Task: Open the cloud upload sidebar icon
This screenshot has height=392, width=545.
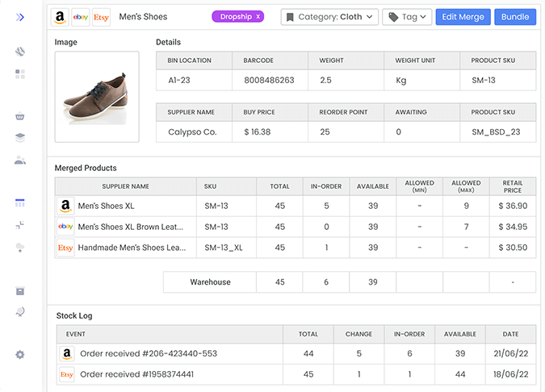Action: pyautogui.click(x=20, y=247)
